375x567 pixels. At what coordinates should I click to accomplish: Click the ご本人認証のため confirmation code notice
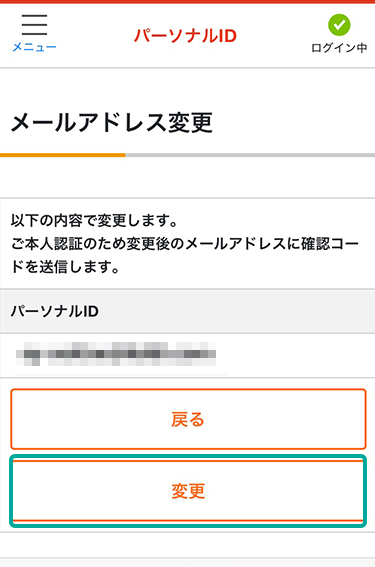tap(185, 244)
